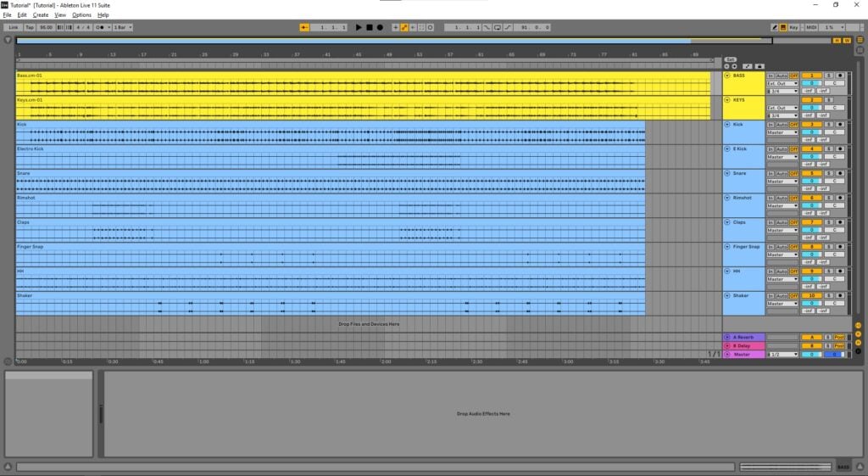Click the Lock Envelopes icon

click(x=759, y=66)
